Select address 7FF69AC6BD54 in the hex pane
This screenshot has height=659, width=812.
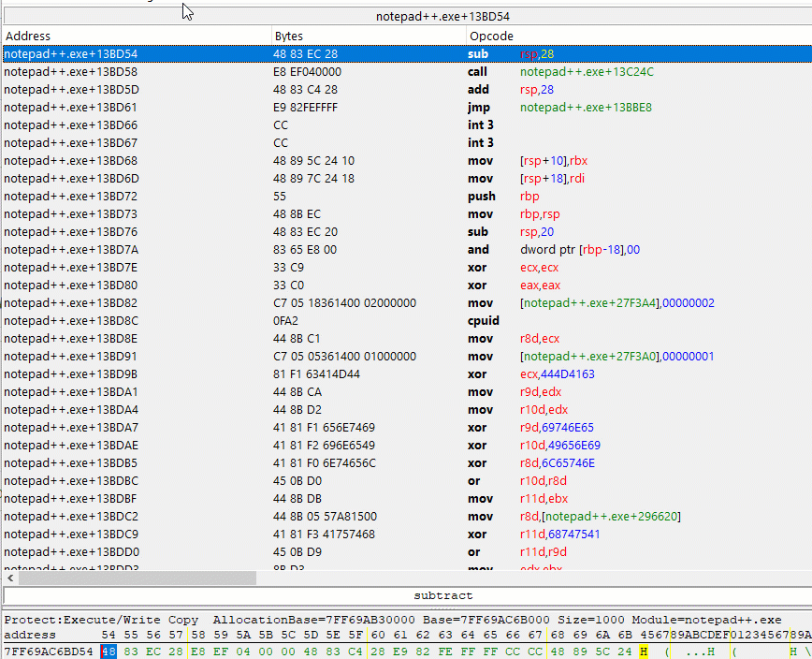click(x=47, y=650)
